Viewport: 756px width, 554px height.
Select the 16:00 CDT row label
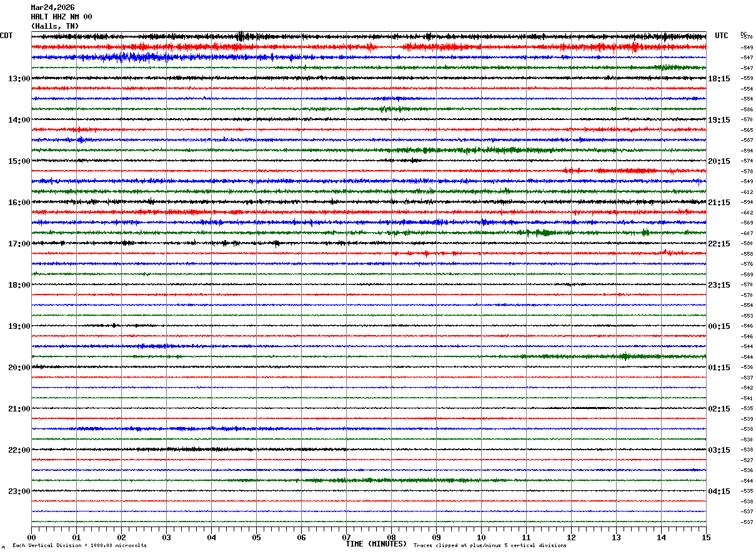pyautogui.click(x=19, y=203)
